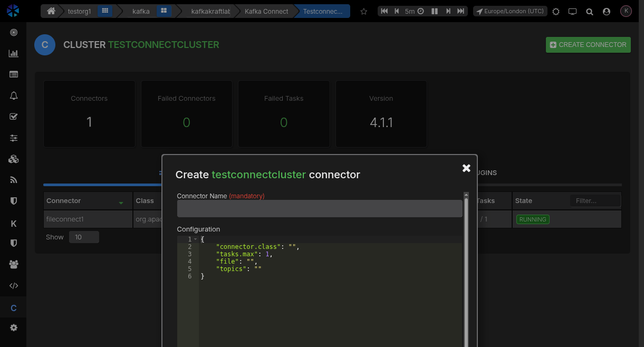644x347 pixels.
Task: Open the kafka grid dropdown in breadcrumb
Action: pyautogui.click(x=164, y=11)
